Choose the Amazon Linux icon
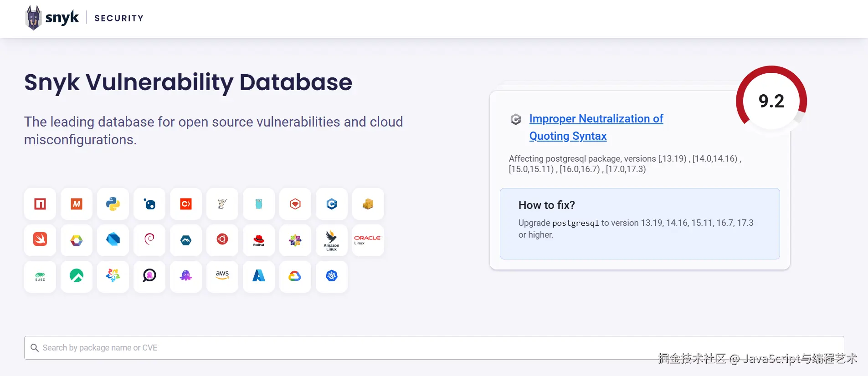Viewport: 868px width, 376px height. tap(332, 240)
